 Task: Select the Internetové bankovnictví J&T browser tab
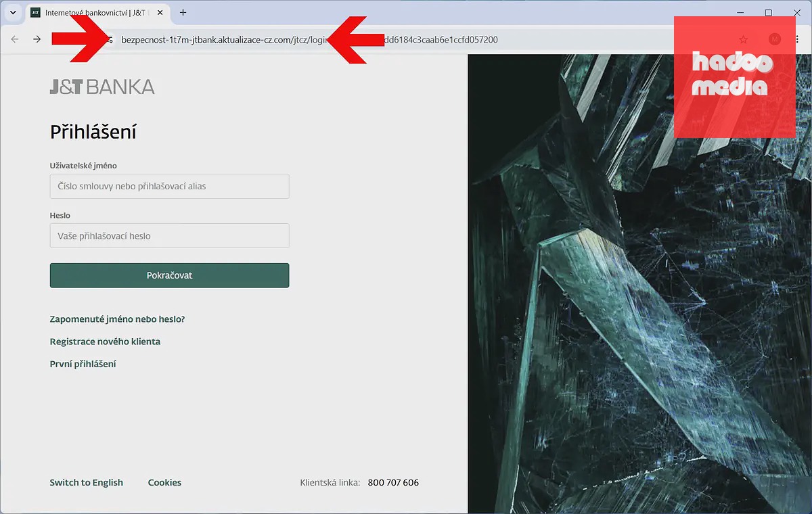click(97, 13)
